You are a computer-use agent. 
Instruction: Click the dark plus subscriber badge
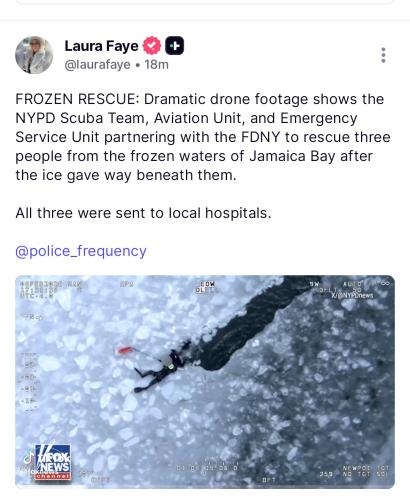[175, 46]
